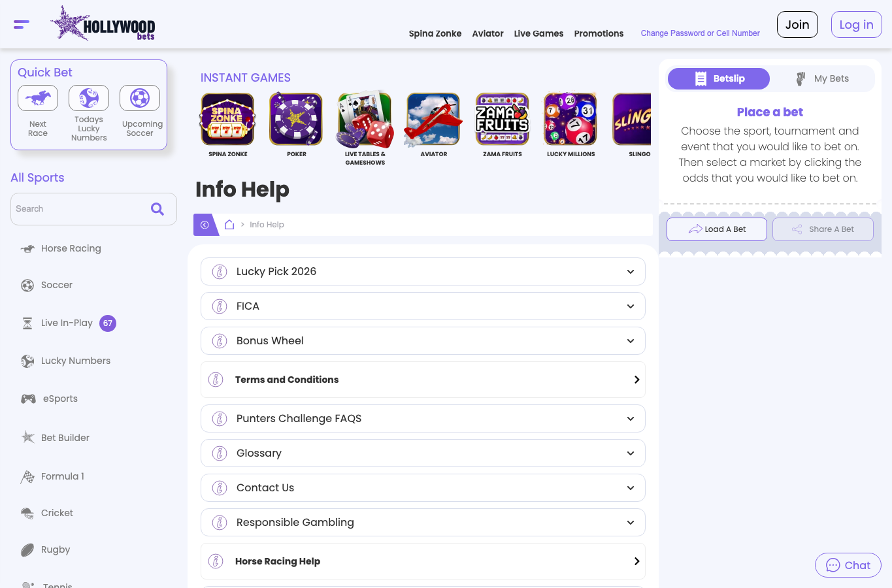Click the Soccer ball sidebar icon
The width and height of the screenshot is (892, 588).
tap(27, 286)
